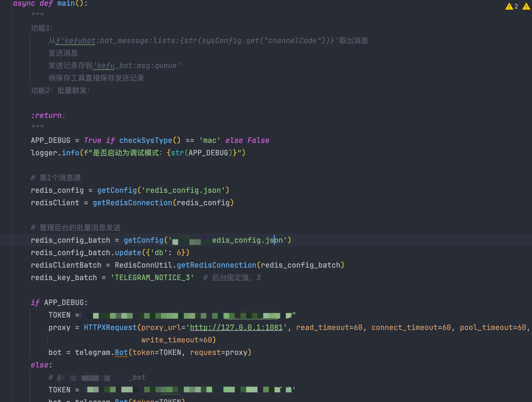Open the http://127.0.0.1:1081 proxy URL link
The width and height of the screenshot is (532, 402).
[236, 327]
